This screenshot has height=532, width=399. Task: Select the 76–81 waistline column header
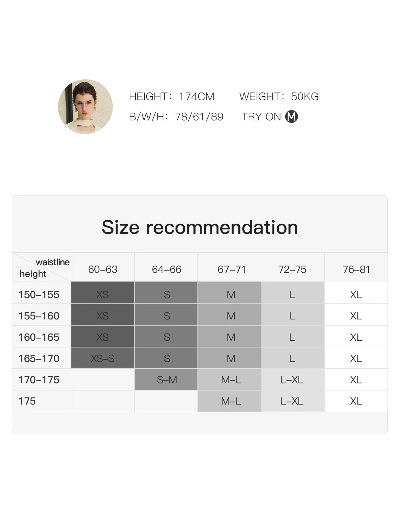coord(356,269)
